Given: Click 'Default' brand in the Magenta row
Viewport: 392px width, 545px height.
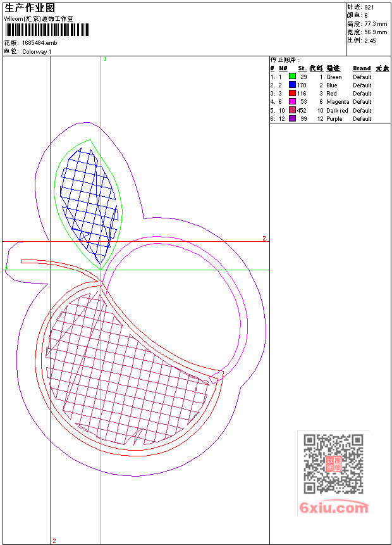Looking at the screenshot, I should 362,102.
